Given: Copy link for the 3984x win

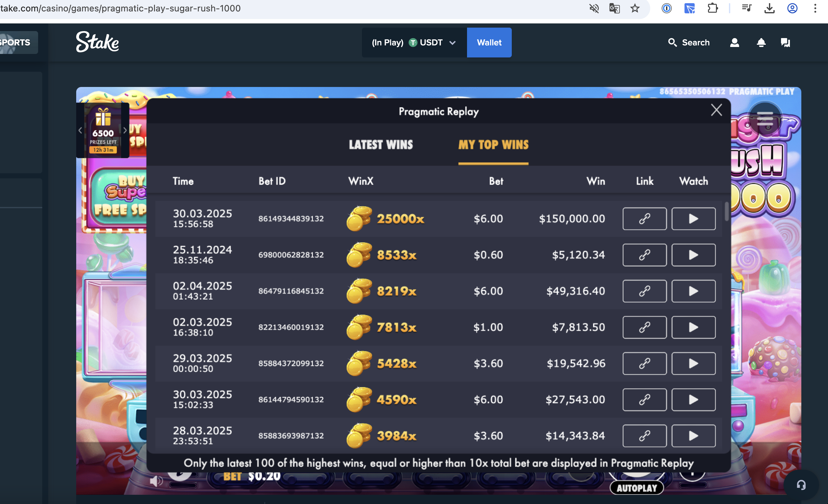Looking at the screenshot, I should tap(644, 436).
